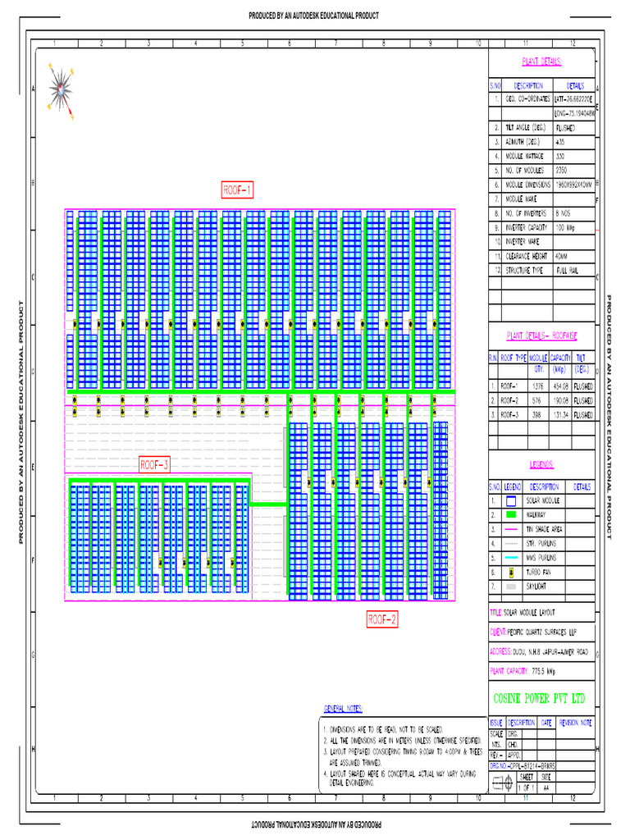This screenshot has width=630, height=840.
Task: Select the NO. OF MODULES cell
Action: [x=527, y=171]
